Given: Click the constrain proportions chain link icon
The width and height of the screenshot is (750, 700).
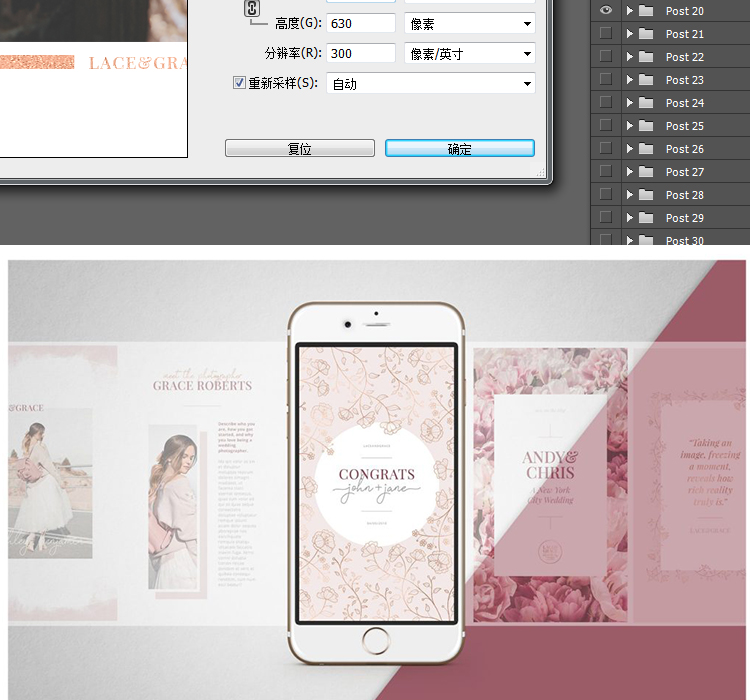Looking at the screenshot, I should 252,9.
